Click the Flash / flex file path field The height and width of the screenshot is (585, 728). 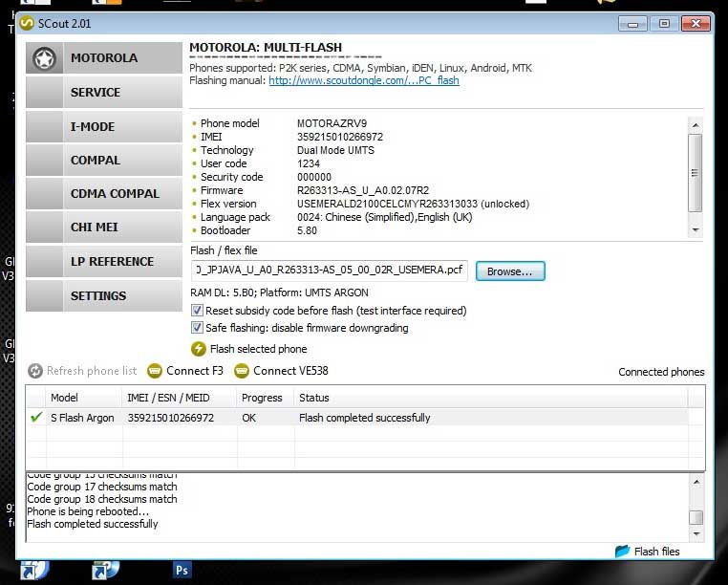click(329, 271)
